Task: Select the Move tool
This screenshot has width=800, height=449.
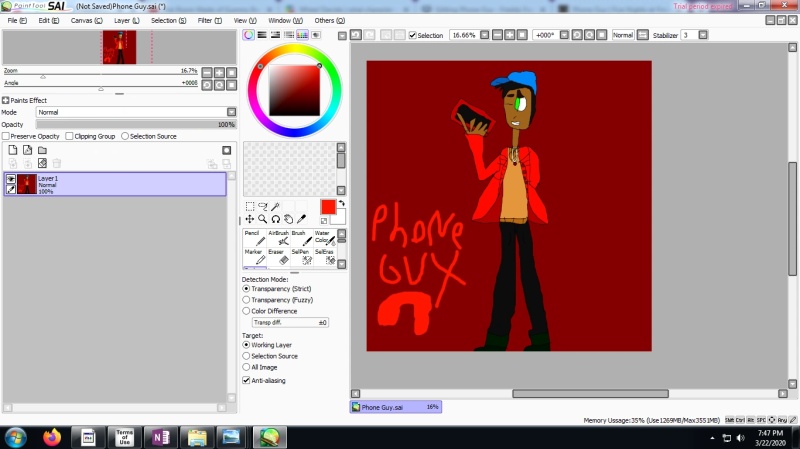Action: pyautogui.click(x=249, y=219)
